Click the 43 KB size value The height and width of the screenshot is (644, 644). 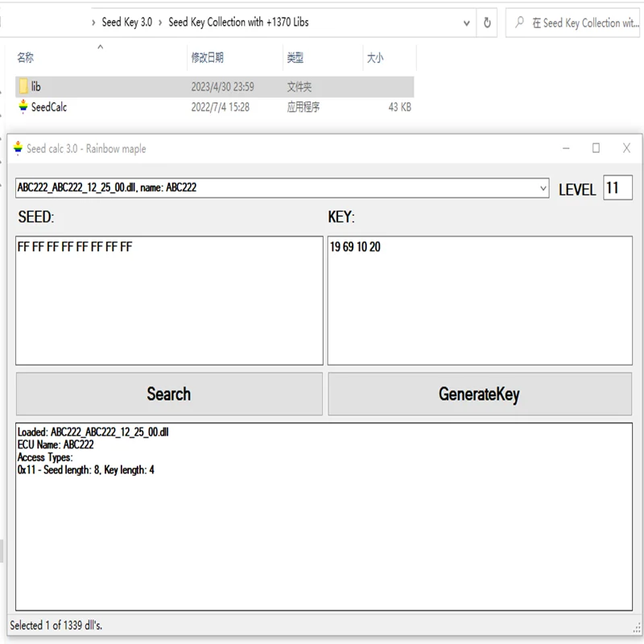click(x=399, y=107)
